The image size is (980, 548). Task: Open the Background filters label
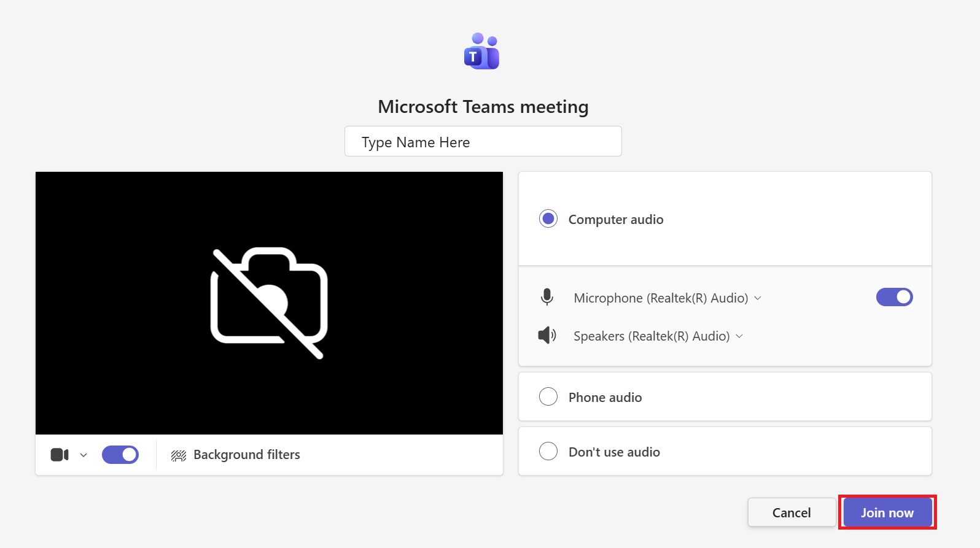pos(247,455)
